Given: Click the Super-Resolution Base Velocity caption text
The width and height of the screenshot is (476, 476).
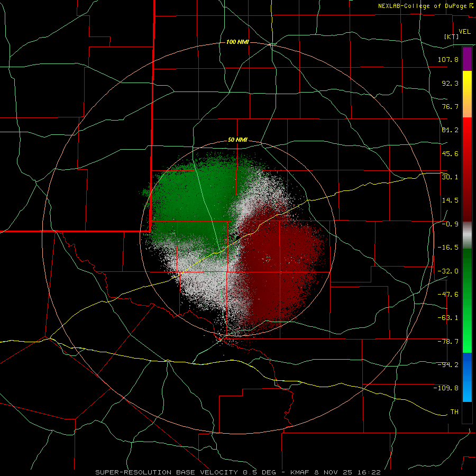Looking at the screenshot, I should (x=237, y=472).
